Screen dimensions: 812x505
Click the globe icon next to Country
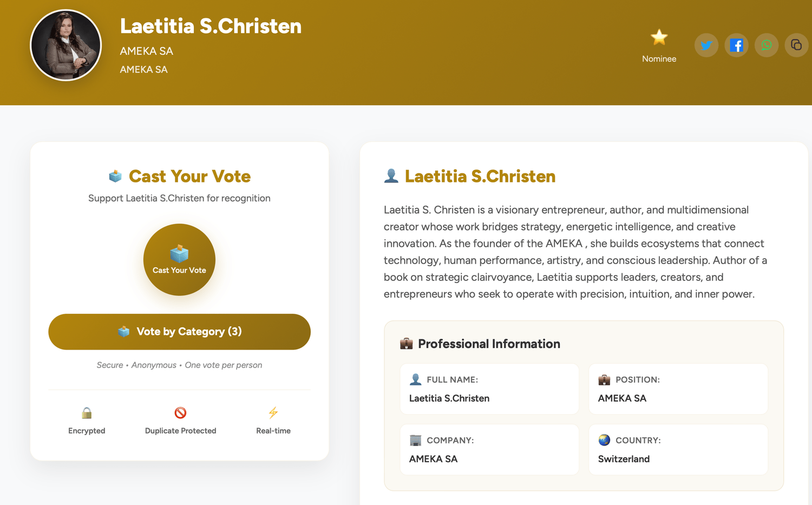coord(604,440)
